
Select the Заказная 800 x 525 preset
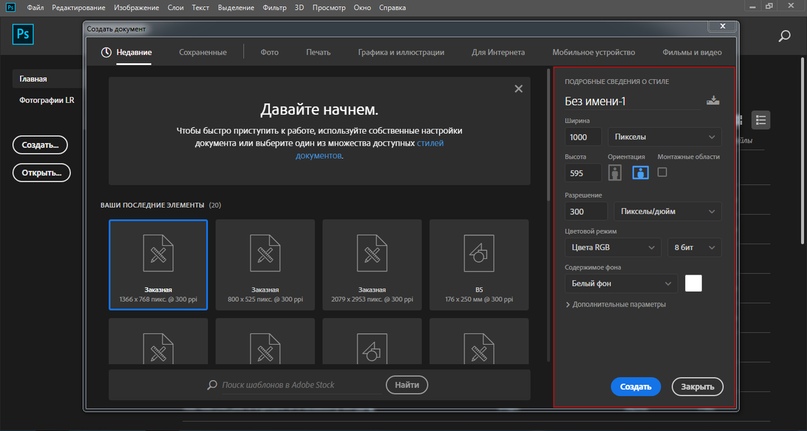click(x=265, y=265)
